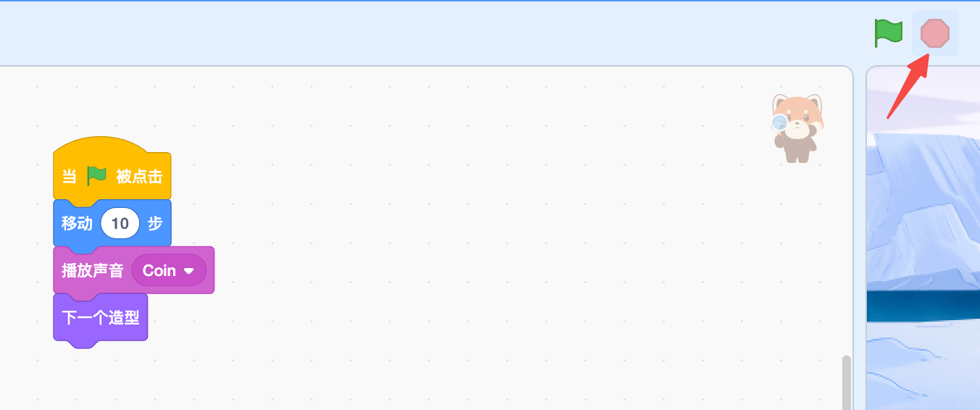The height and width of the screenshot is (410, 980).
Task: Click the magnifying glass held by the panda
Action: coord(779,123)
